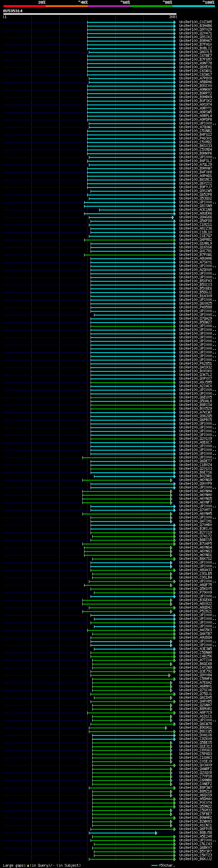Click the orange ~40% identity legend bar
The height and width of the screenshot is (868, 218).
click(x=66, y=6)
